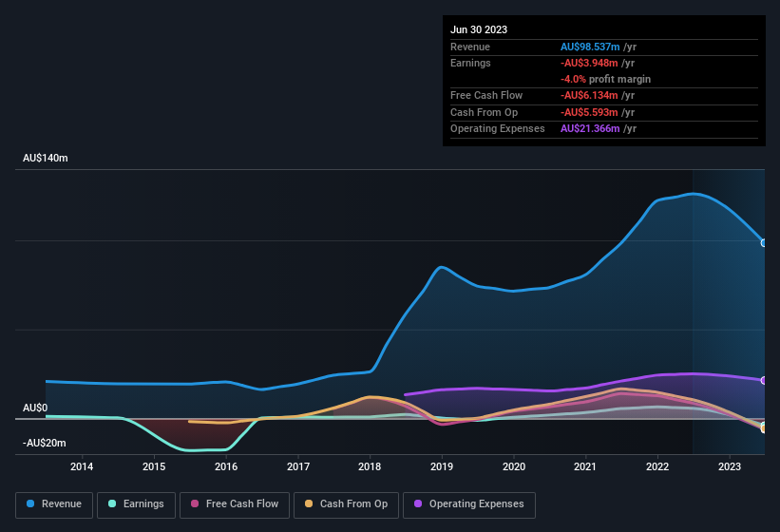The height and width of the screenshot is (532, 780).
Task: Click the -AU$6.134m free cash flow value
Action: coord(589,95)
